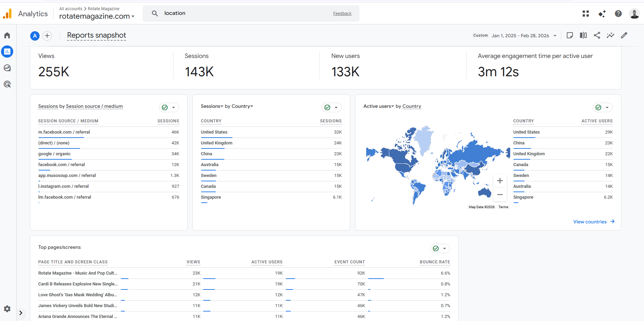The height and width of the screenshot is (321, 644).
Task: Open the Insights sparkline icon
Action: pos(610,36)
